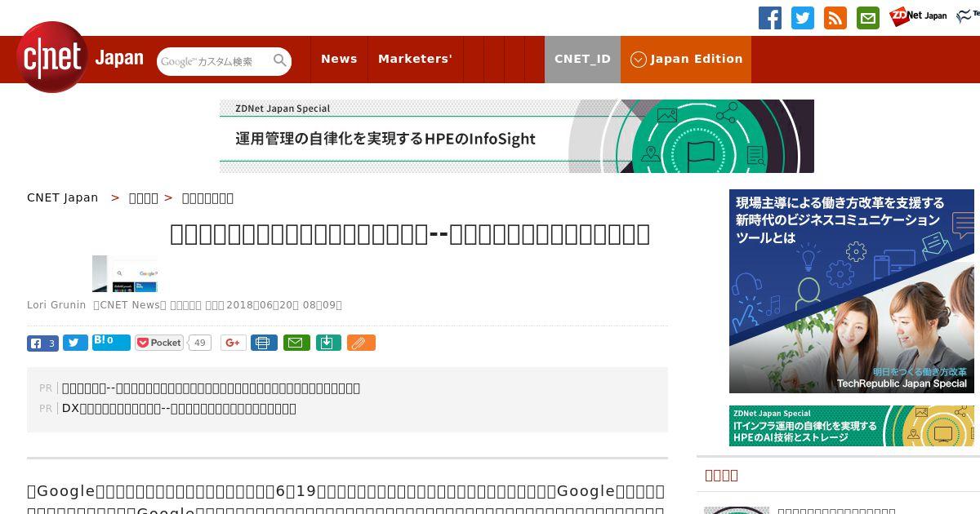Open the CNET_ID tab
Image resolution: width=980 pixels, height=514 pixels.
click(582, 59)
